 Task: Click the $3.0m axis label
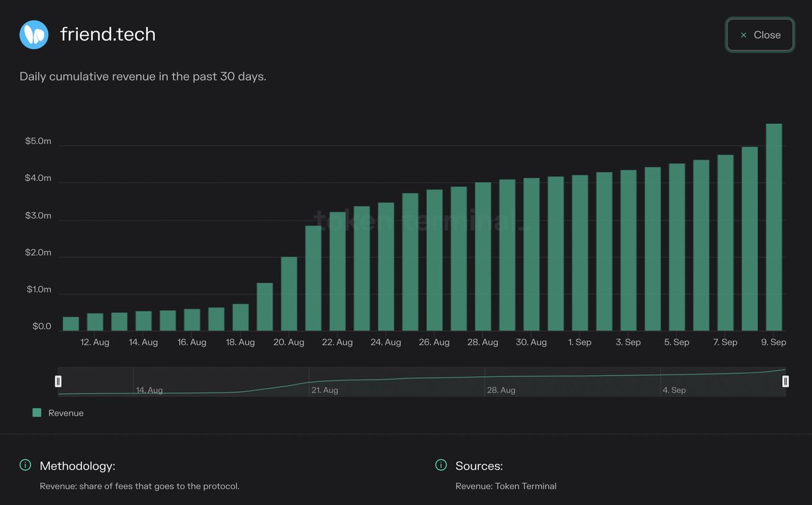38,215
